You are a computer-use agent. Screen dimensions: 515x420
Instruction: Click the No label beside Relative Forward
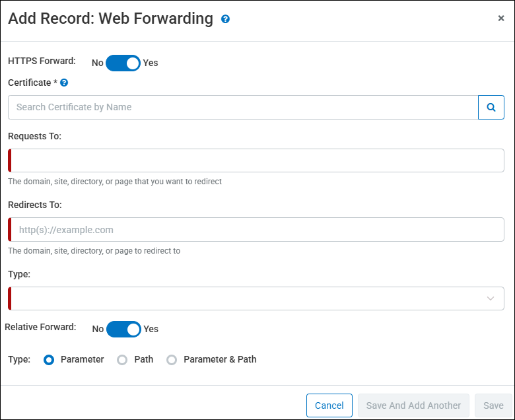coord(98,329)
